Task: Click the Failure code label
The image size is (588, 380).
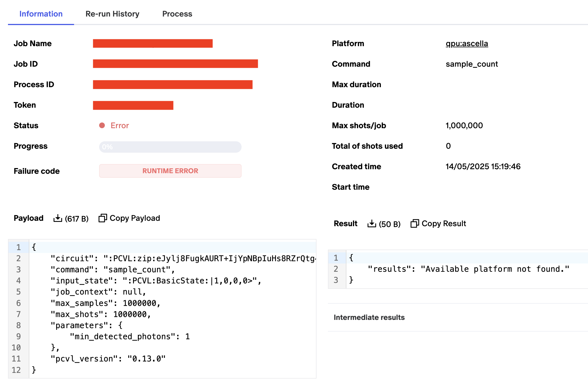Action: click(37, 171)
